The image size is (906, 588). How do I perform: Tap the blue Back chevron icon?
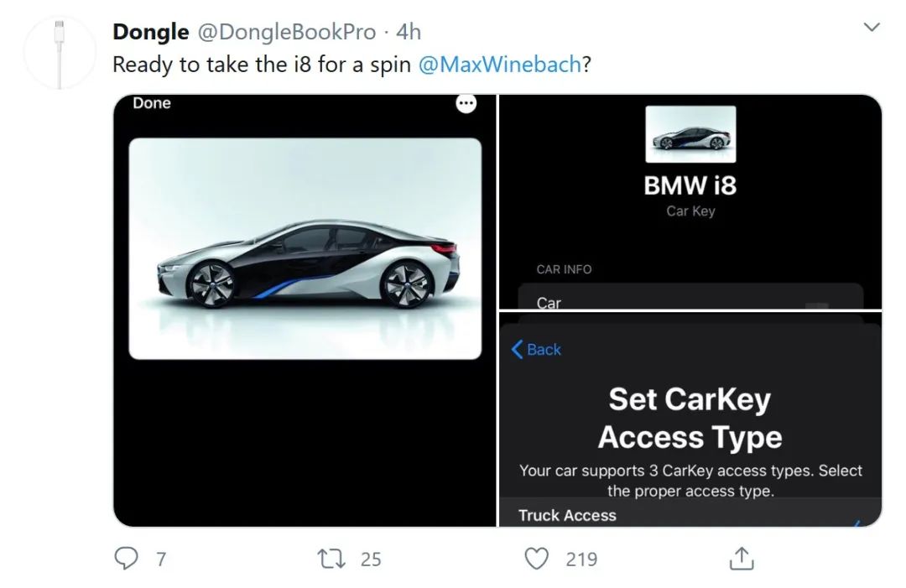pos(518,350)
